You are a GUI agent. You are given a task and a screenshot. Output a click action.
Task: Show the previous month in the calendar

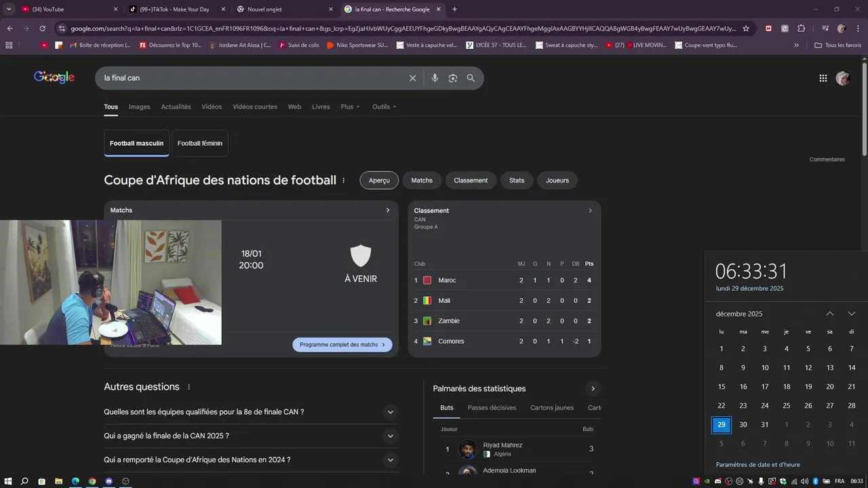pos(830,314)
